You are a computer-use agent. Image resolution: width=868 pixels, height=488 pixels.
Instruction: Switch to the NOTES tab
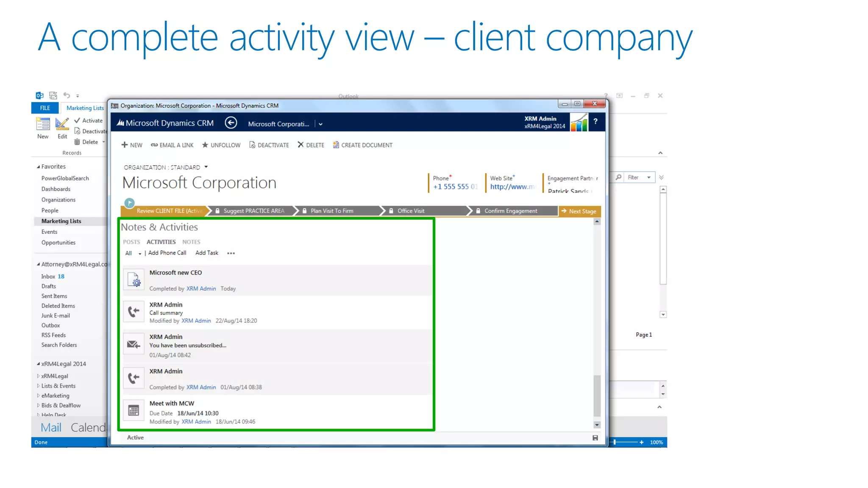click(191, 242)
